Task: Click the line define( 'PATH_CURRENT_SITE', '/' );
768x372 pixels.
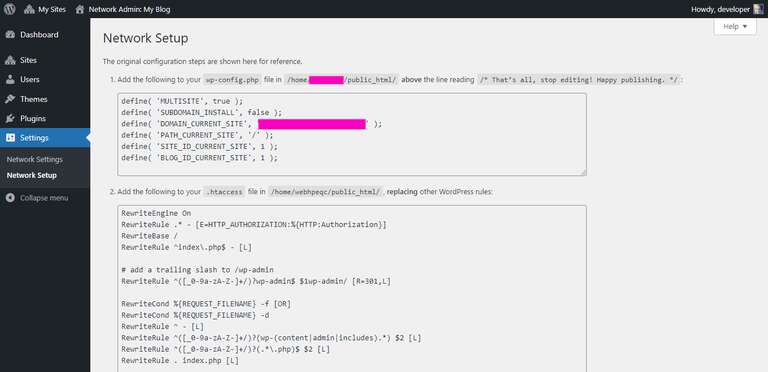Action: (197, 135)
